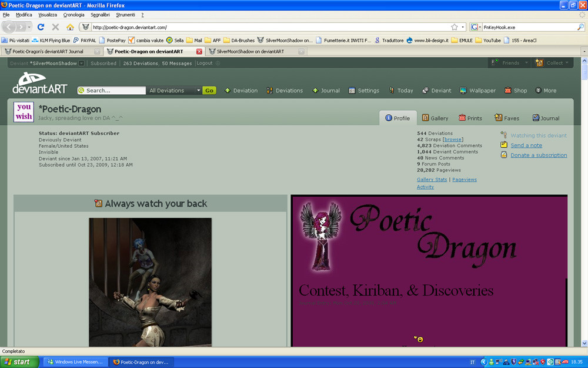Open the Profile tab
Viewport: 588px width, 368px height.
click(x=397, y=118)
